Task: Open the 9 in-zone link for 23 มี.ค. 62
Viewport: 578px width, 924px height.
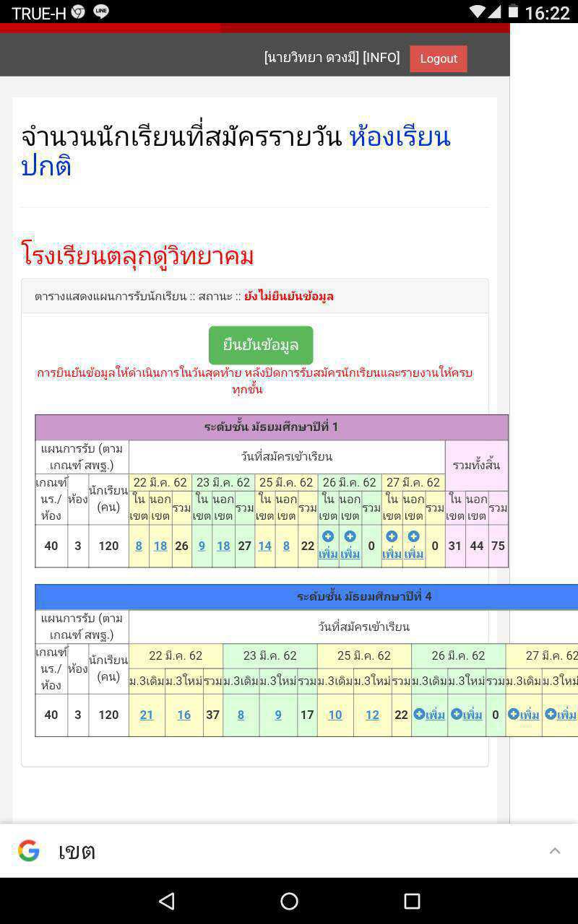Action: coord(202,546)
